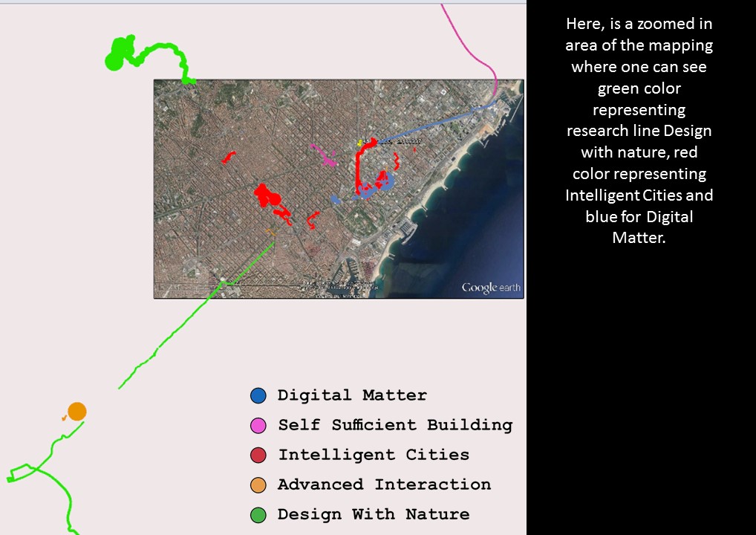The width and height of the screenshot is (756, 535).
Task: Pick the red Intelligent Cities legend circle
Action: [258, 455]
